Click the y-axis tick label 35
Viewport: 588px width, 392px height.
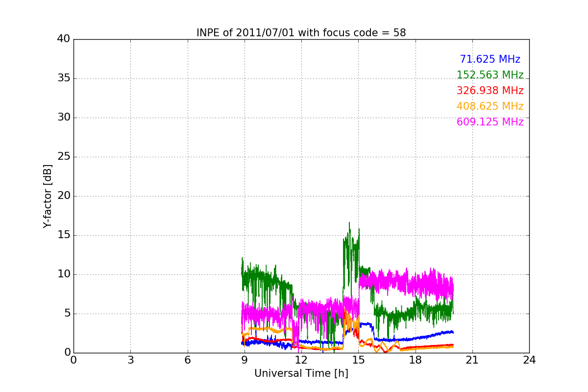coord(64,78)
